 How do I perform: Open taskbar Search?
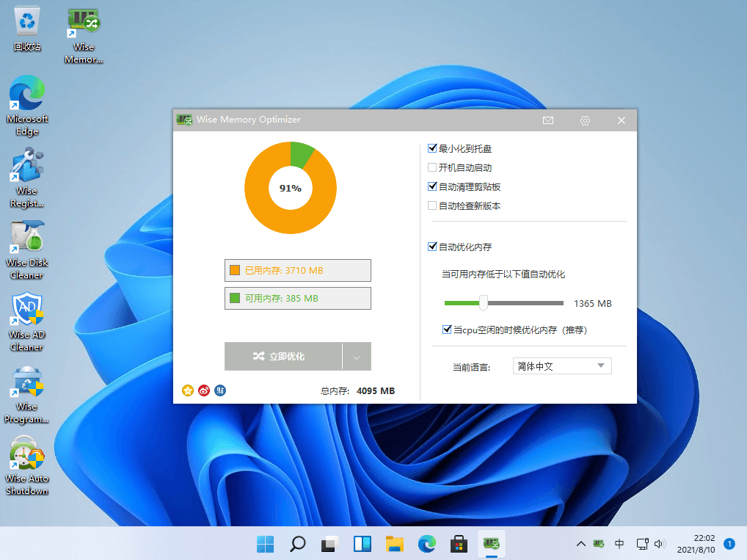[298, 544]
